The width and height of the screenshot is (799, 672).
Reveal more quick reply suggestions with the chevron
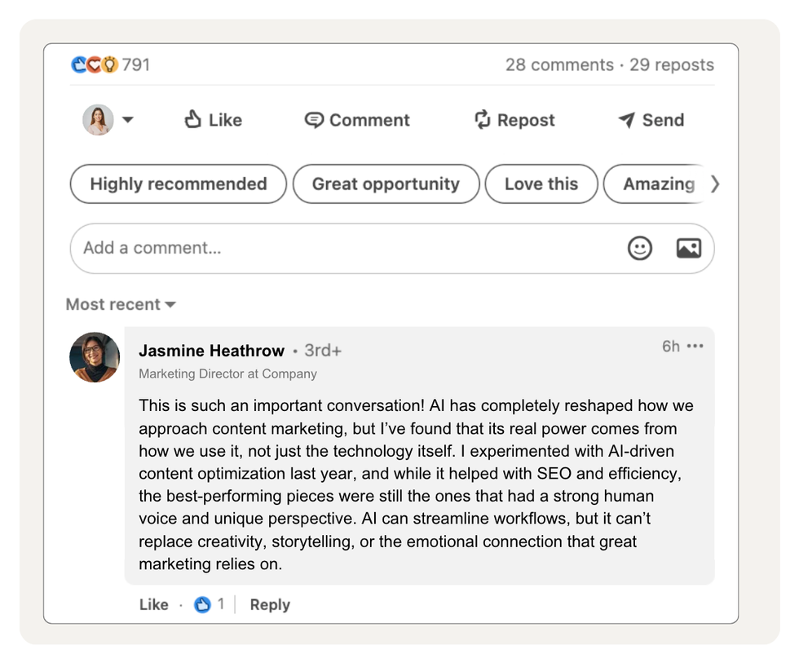715,184
